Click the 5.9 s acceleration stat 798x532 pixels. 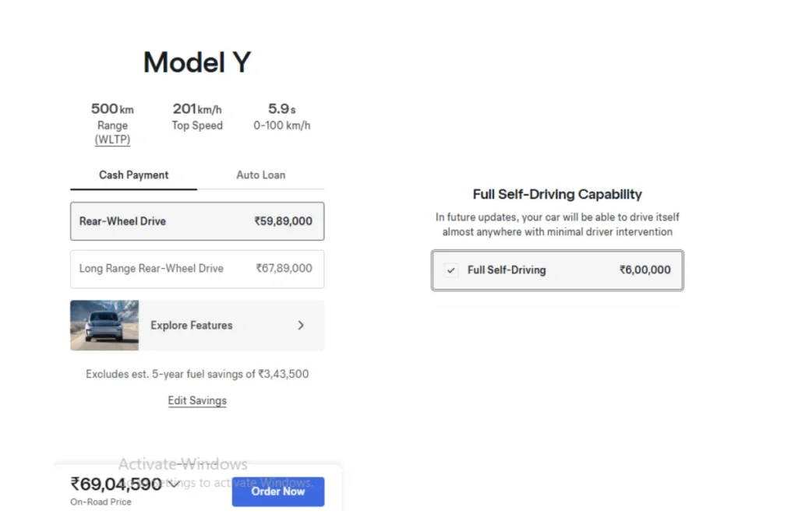[281, 109]
